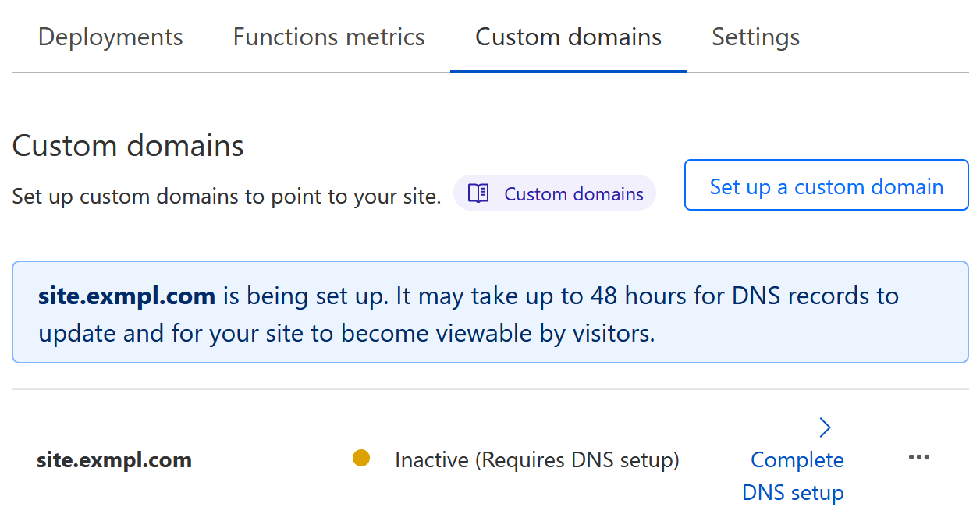This screenshot has height=521, width=980.
Task: Select the Settings tab
Action: 755,36
